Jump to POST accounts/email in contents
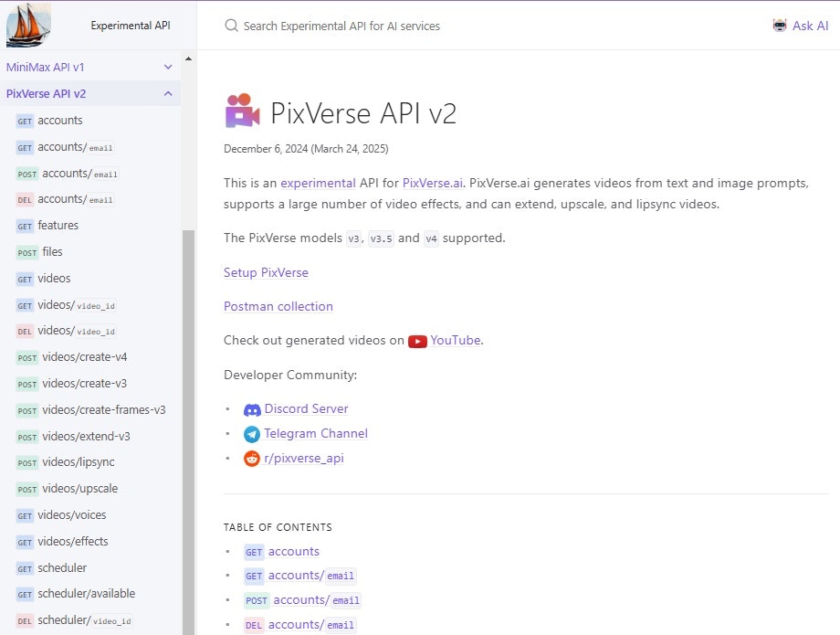 [302, 600]
